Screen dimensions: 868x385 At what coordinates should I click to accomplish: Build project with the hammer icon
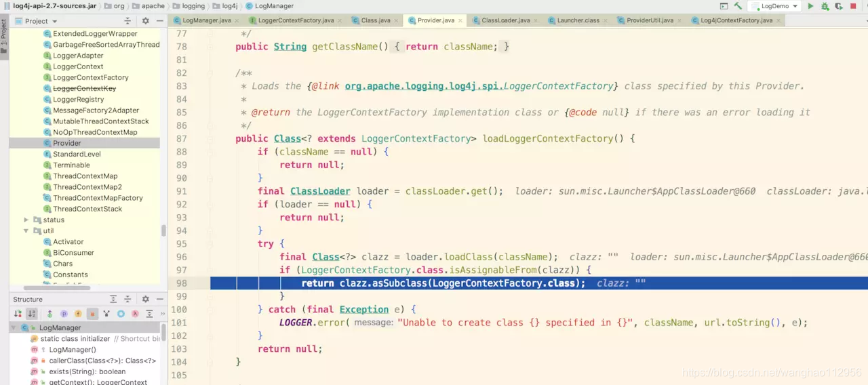738,6
